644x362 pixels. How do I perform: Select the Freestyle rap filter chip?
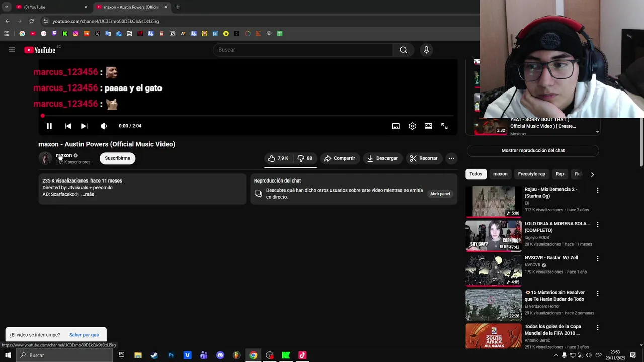(531, 174)
